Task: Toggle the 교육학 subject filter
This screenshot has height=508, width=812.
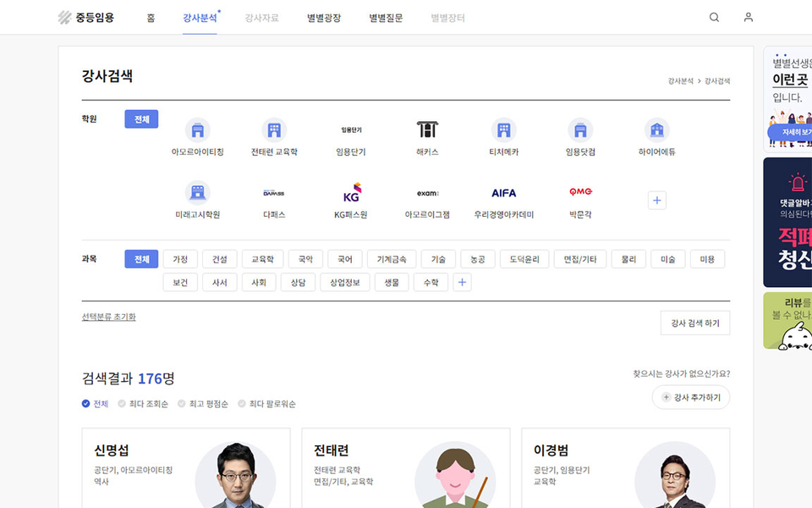Action: click(x=262, y=259)
